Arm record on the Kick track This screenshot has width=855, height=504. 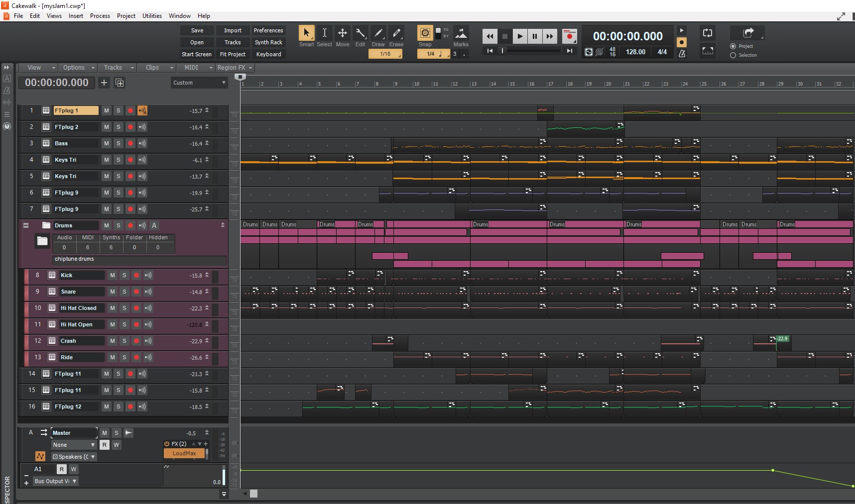pos(136,275)
